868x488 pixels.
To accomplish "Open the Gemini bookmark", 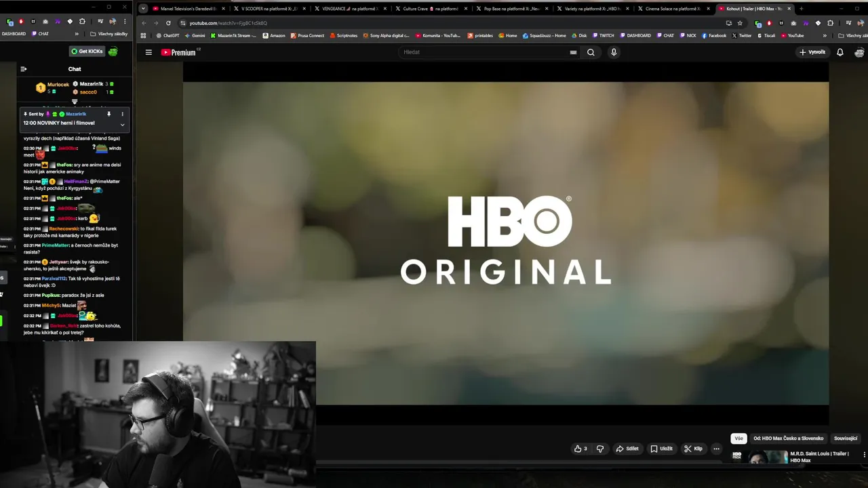I will pos(195,35).
